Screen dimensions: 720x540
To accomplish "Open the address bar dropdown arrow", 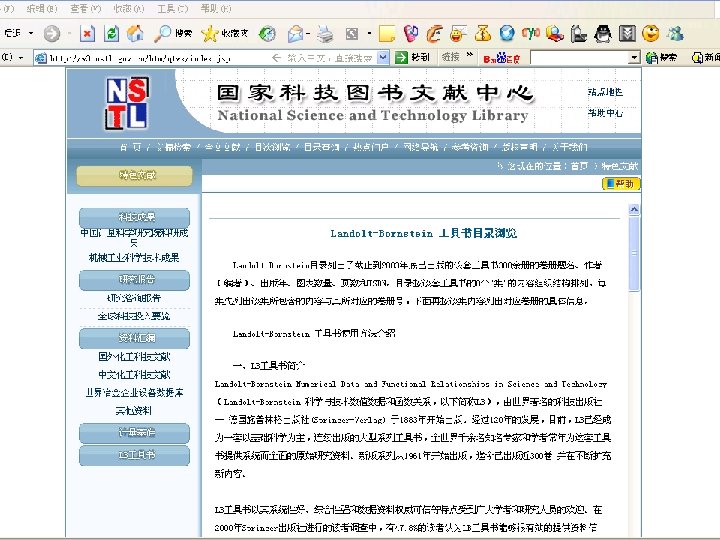I will 383,57.
